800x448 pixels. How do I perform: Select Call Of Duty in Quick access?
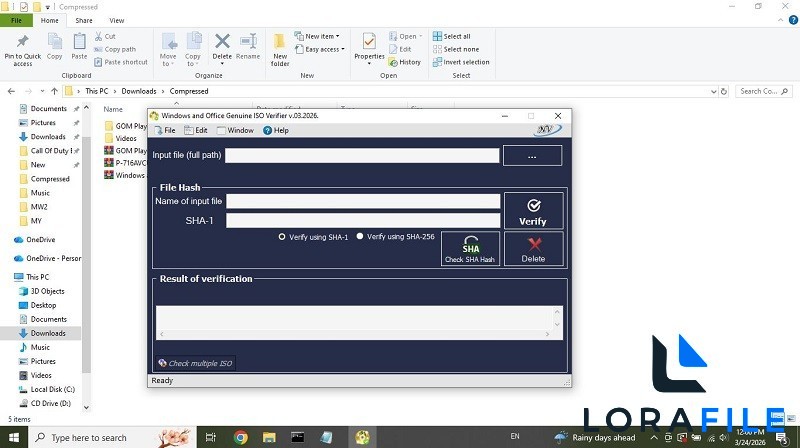click(x=49, y=151)
